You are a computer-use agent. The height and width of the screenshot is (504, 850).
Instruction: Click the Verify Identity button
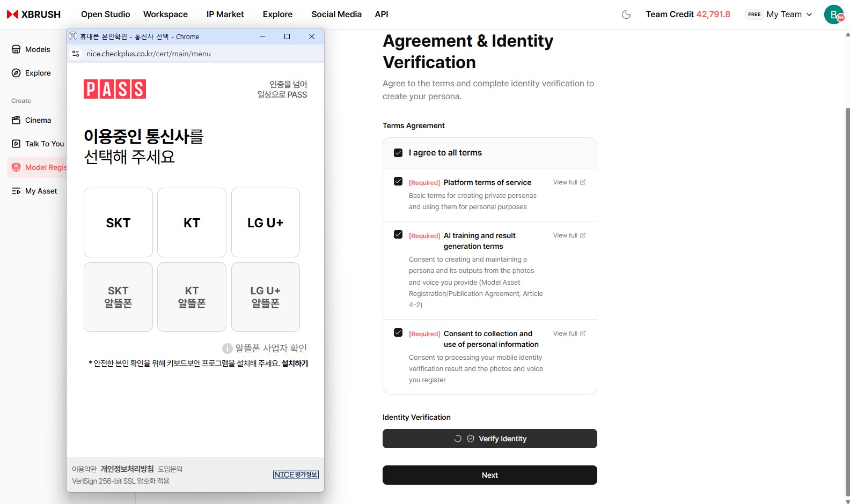490,439
